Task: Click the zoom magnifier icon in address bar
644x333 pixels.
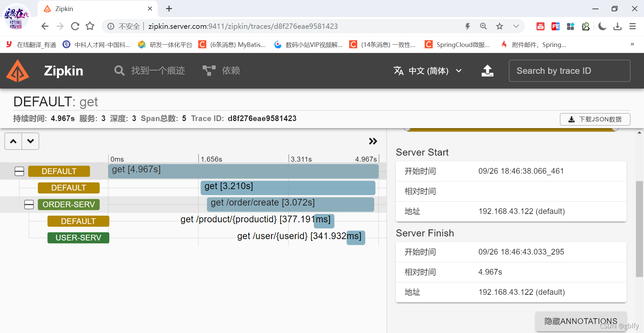Action: (x=483, y=26)
